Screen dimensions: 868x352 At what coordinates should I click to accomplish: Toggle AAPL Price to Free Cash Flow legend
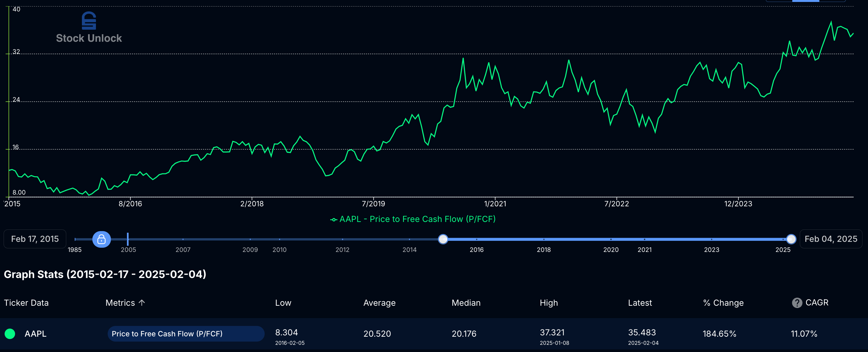pyautogui.click(x=413, y=219)
